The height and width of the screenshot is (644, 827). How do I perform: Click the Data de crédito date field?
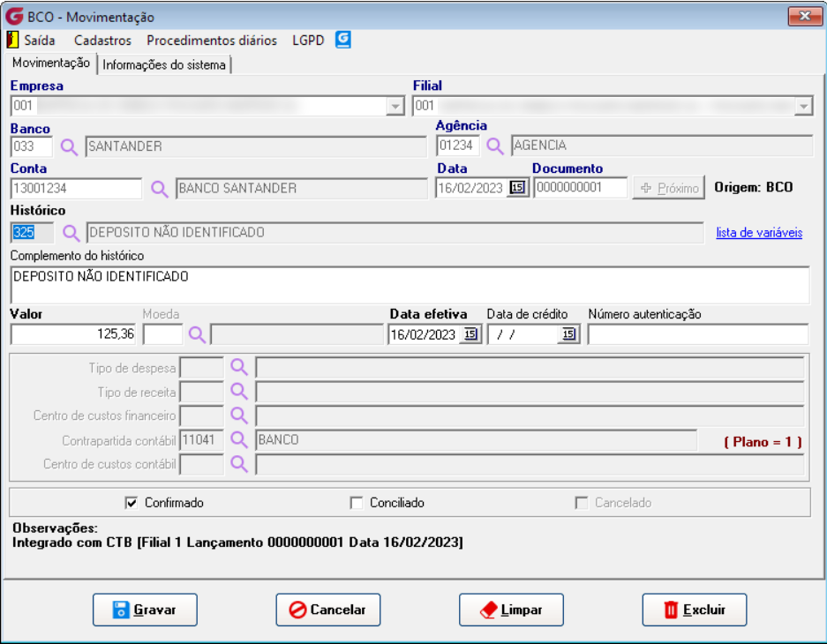[523, 334]
